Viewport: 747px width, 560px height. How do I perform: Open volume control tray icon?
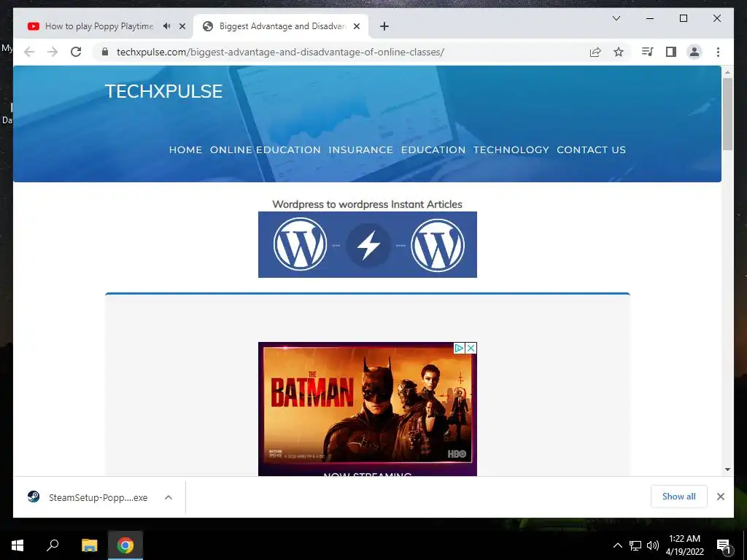coord(653,545)
